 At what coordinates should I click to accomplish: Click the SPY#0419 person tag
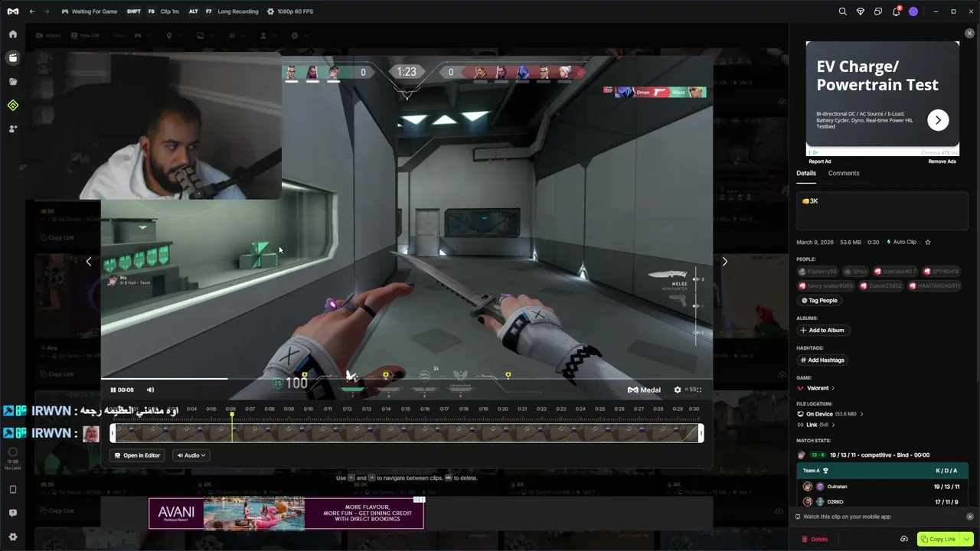(x=941, y=272)
